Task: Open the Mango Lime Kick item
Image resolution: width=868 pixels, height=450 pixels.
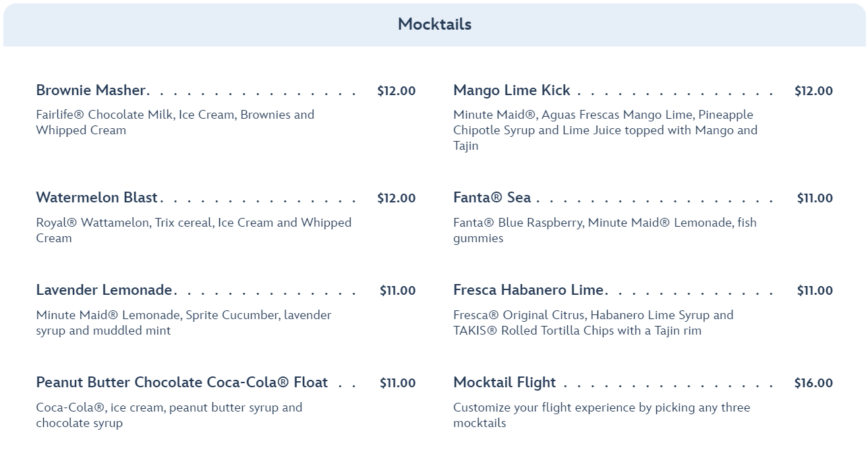Action: point(511,90)
